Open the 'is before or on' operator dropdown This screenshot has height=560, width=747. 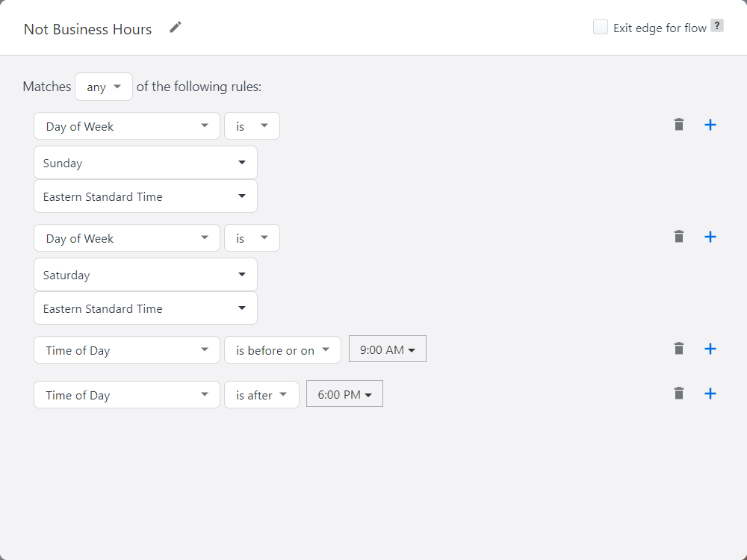click(282, 350)
